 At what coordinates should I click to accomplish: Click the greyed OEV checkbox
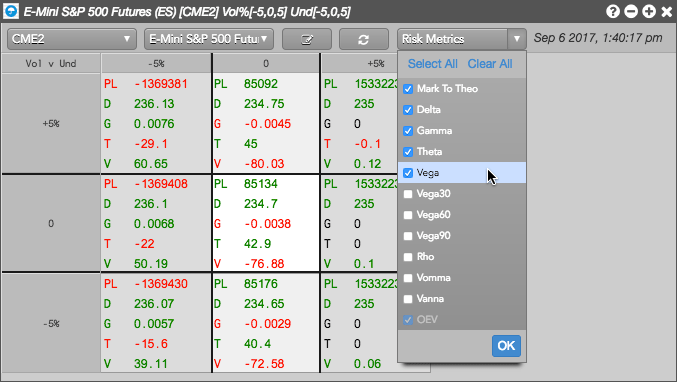408,320
